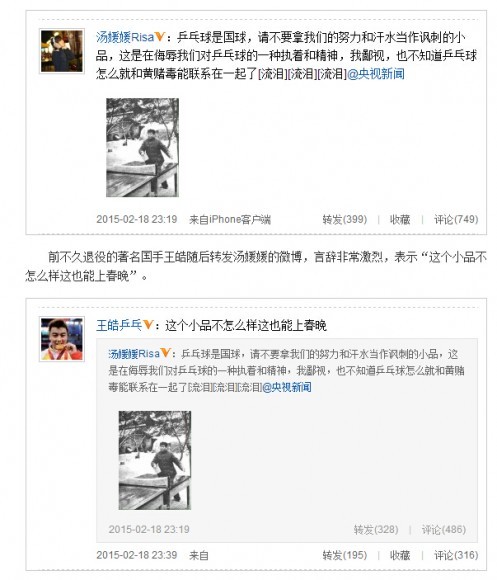Click 转发(195) on 王皓's post

[345, 555]
